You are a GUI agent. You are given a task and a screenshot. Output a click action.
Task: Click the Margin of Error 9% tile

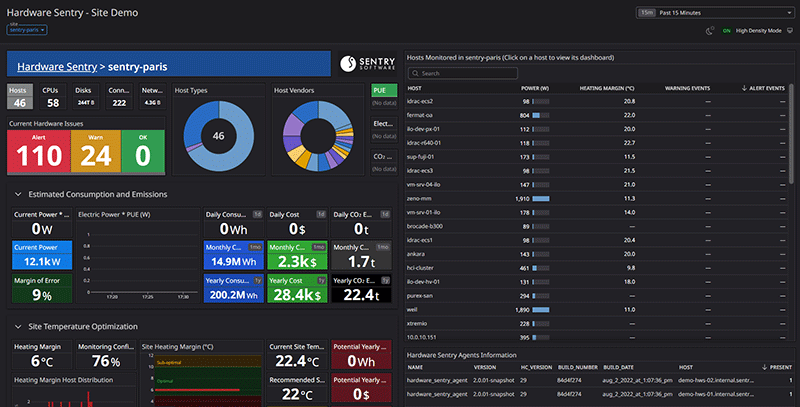coord(42,288)
